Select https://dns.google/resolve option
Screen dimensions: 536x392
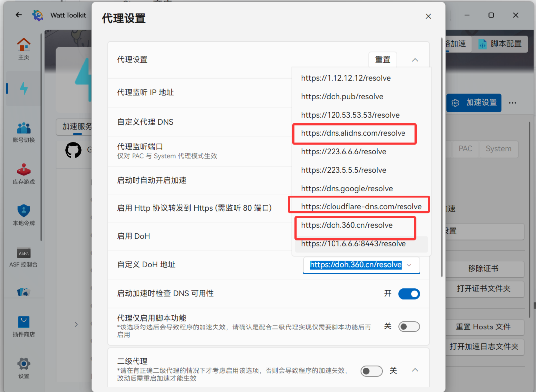pyautogui.click(x=361, y=189)
